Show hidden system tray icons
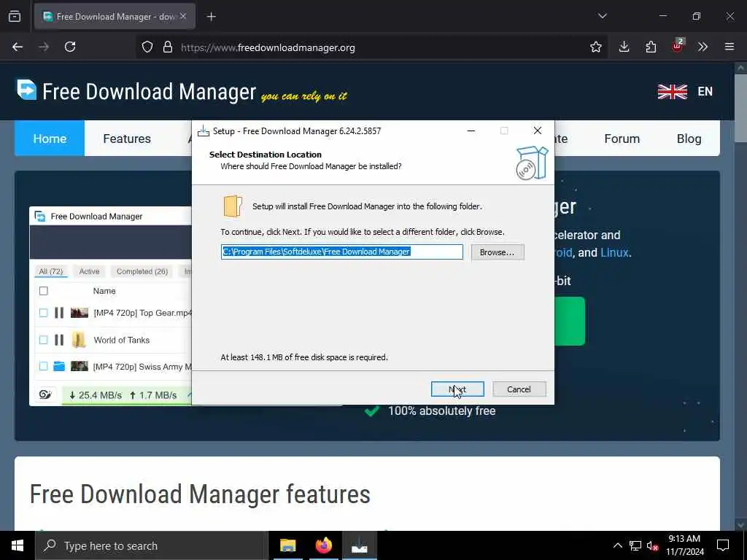The height and width of the screenshot is (560, 747). pyautogui.click(x=617, y=545)
